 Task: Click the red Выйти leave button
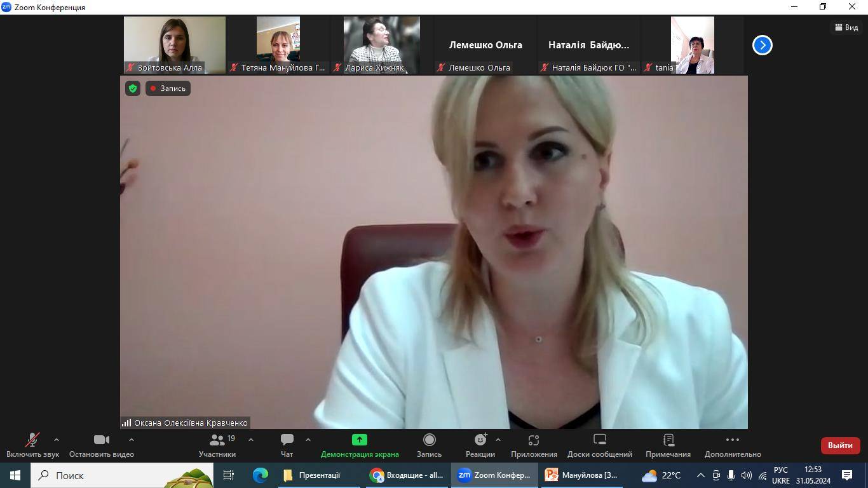[x=840, y=445]
